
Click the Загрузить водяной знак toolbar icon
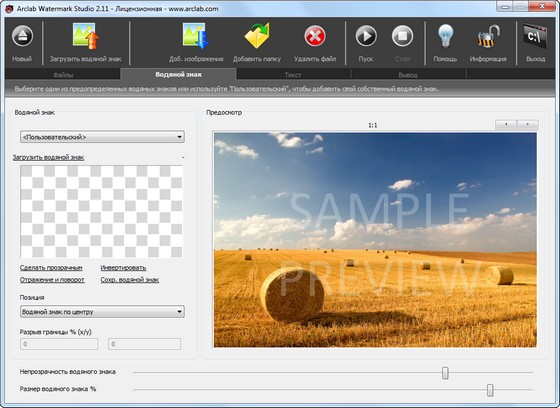[x=86, y=36]
